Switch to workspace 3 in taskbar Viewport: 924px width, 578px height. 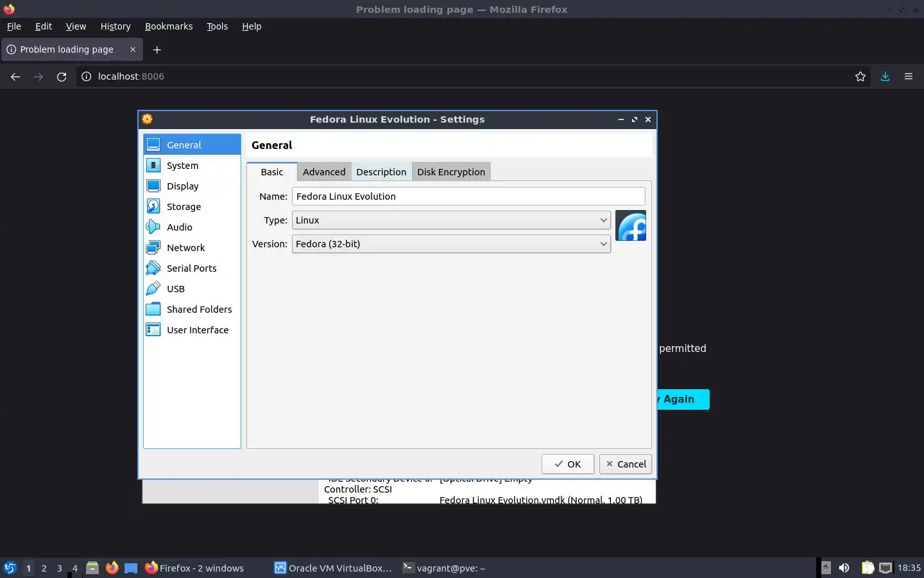tap(60, 568)
